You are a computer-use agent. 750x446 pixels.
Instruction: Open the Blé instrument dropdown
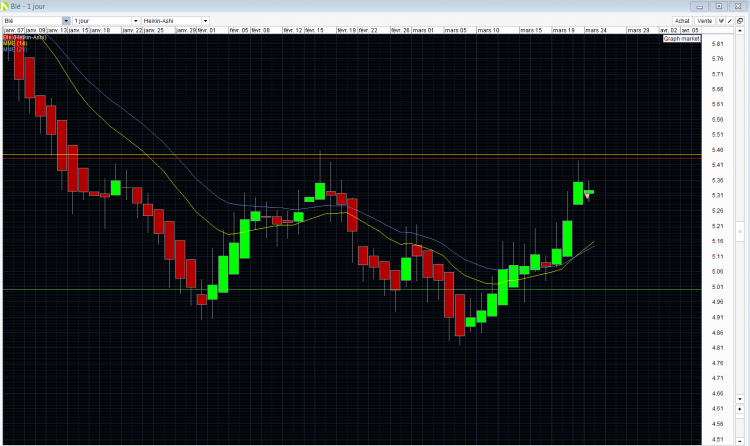pyautogui.click(x=66, y=21)
